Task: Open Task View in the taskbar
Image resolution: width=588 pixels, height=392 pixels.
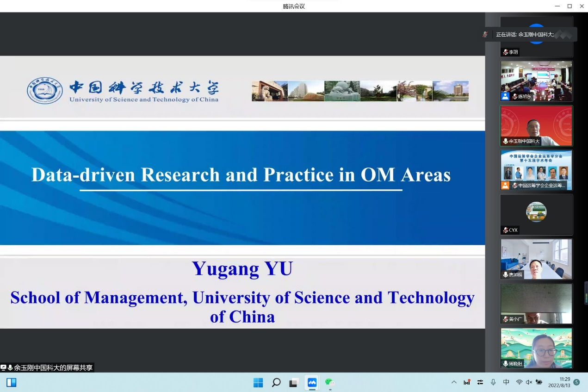Action: pyautogui.click(x=294, y=382)
